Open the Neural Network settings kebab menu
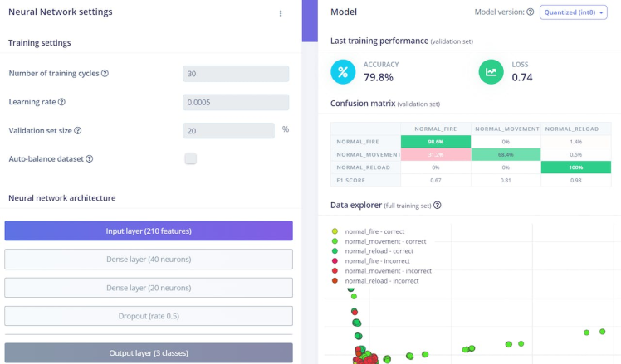 click(281, 13)
